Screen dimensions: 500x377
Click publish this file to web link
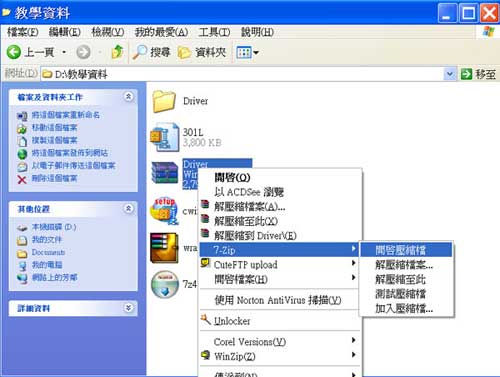point(70,153)
